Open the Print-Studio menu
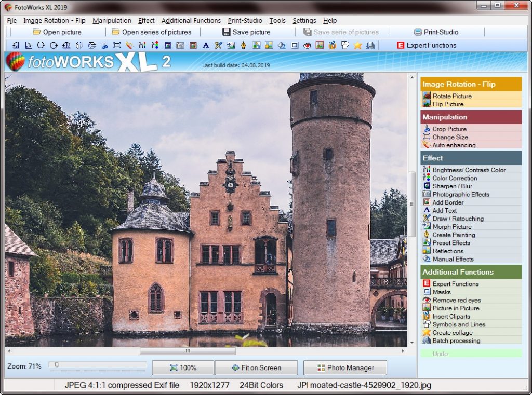532x395 pixels. [x=244, y=21]
